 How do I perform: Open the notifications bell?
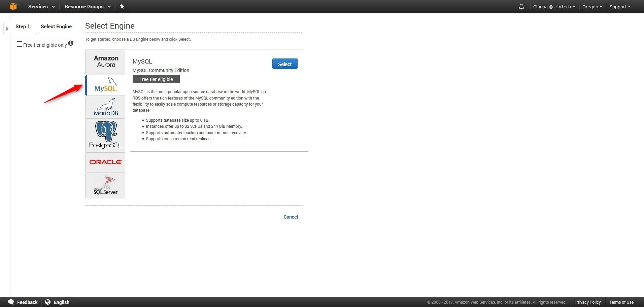(x=521, y=7)
